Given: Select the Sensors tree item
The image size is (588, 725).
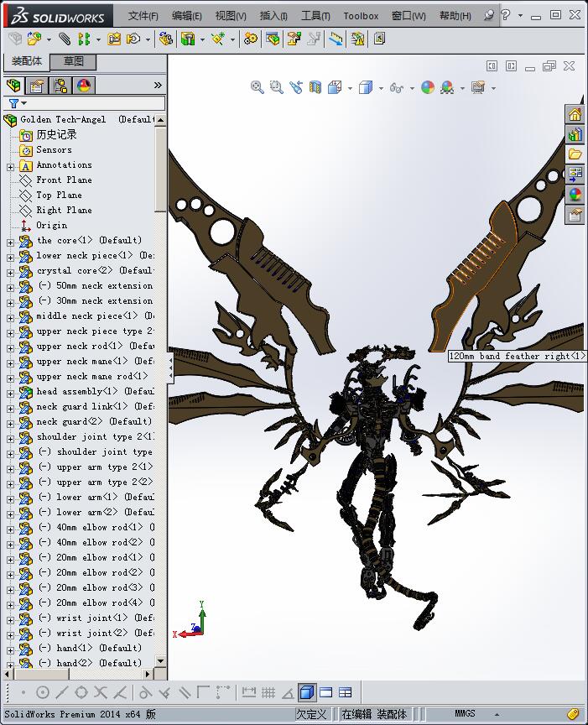Looking at the screenshot, I should (x=54, y=150).
